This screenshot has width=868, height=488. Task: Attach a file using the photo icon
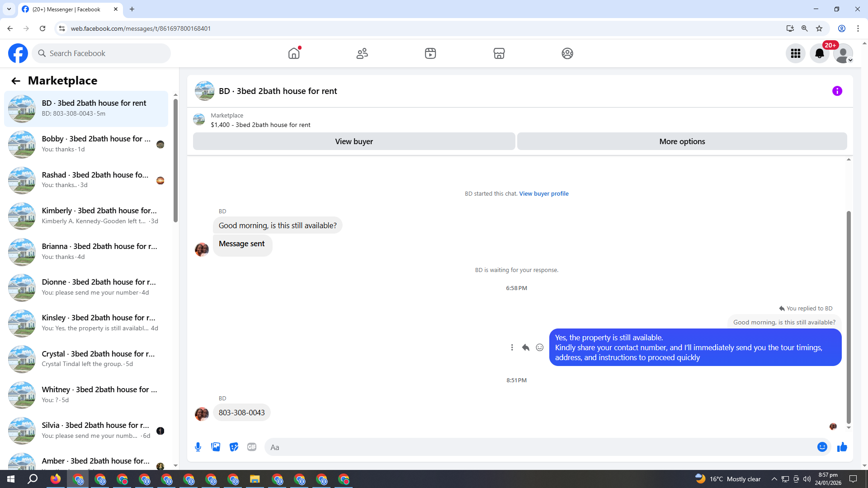click(216, 447)
